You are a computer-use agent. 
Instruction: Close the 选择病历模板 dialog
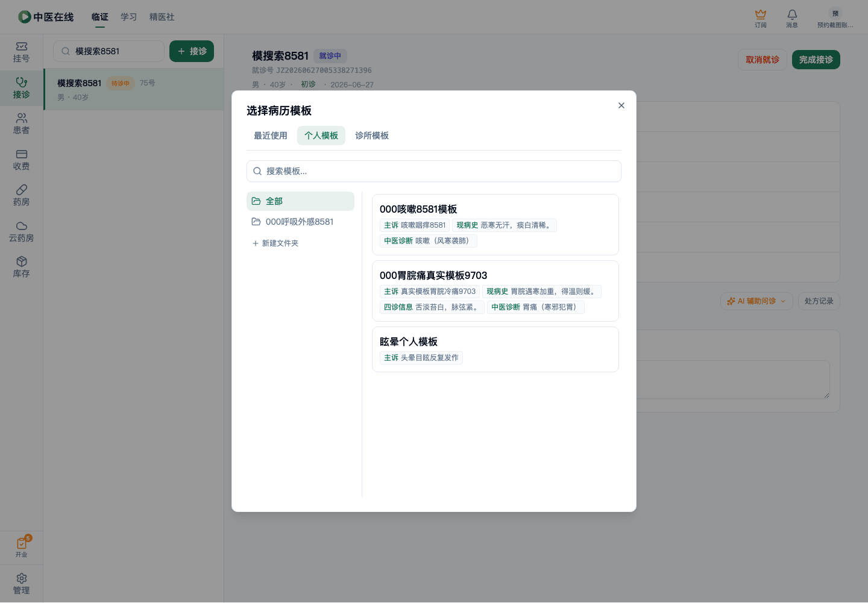[621, 105]
